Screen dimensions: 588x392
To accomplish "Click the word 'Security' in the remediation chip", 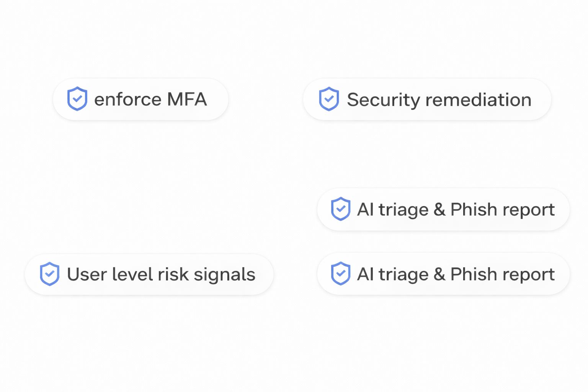I will click(383, 100).
